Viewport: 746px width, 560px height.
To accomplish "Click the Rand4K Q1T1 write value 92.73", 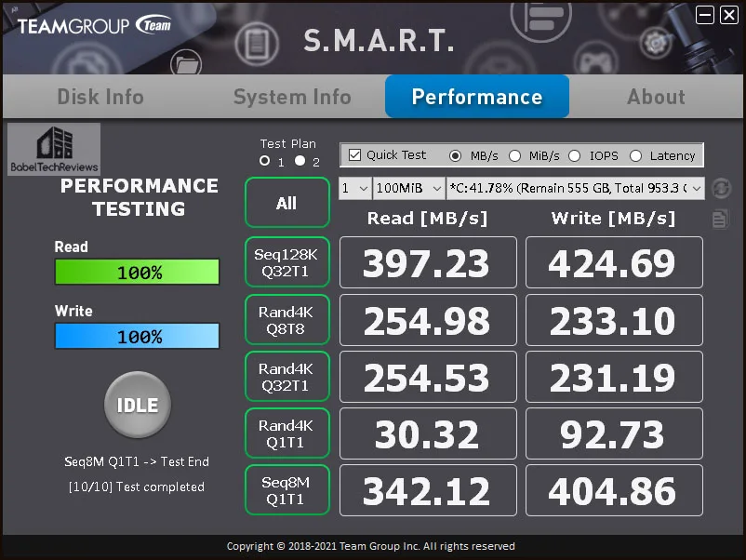I will pyautogui.click(x=614, y=433).
